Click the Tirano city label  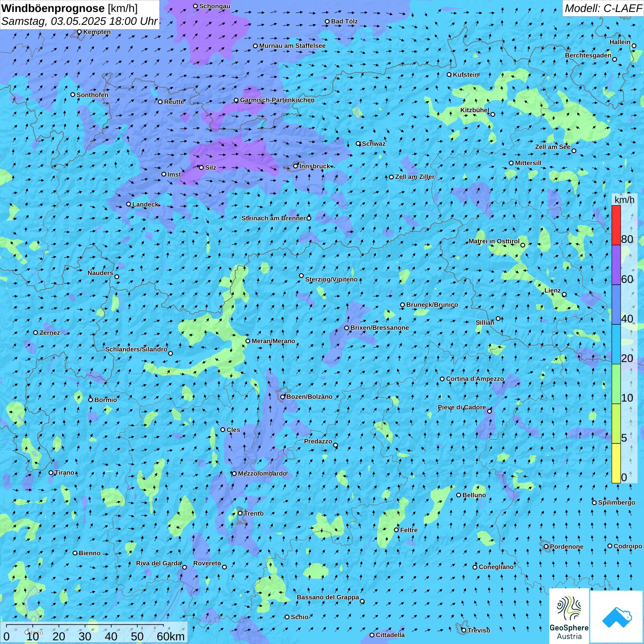(64, 472)
